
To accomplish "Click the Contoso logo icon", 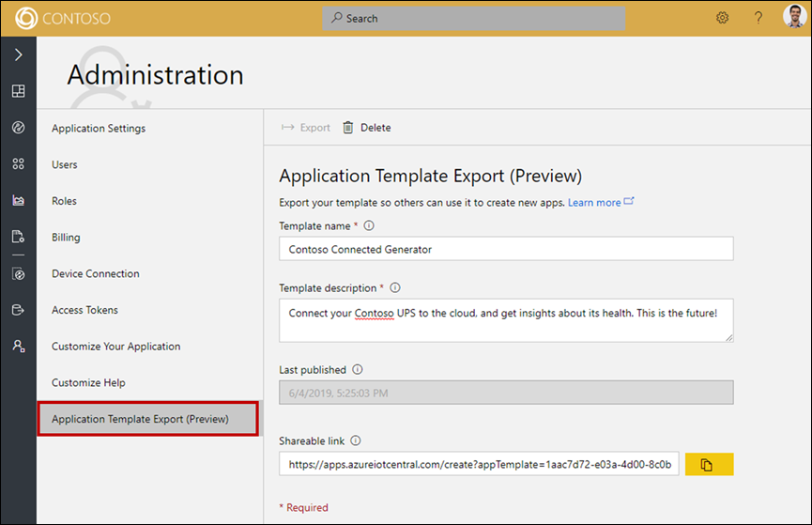I will tap(26, 19).
